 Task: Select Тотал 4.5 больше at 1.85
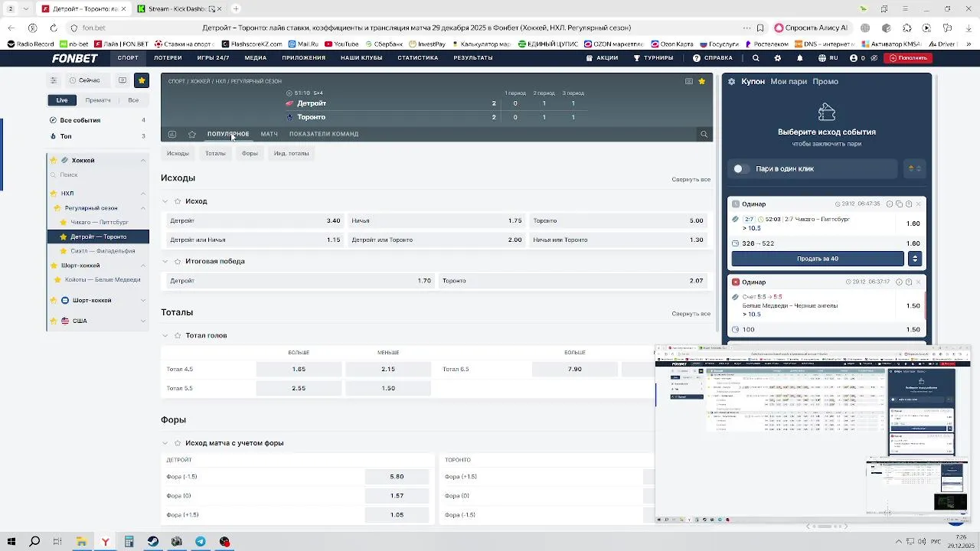299,370
